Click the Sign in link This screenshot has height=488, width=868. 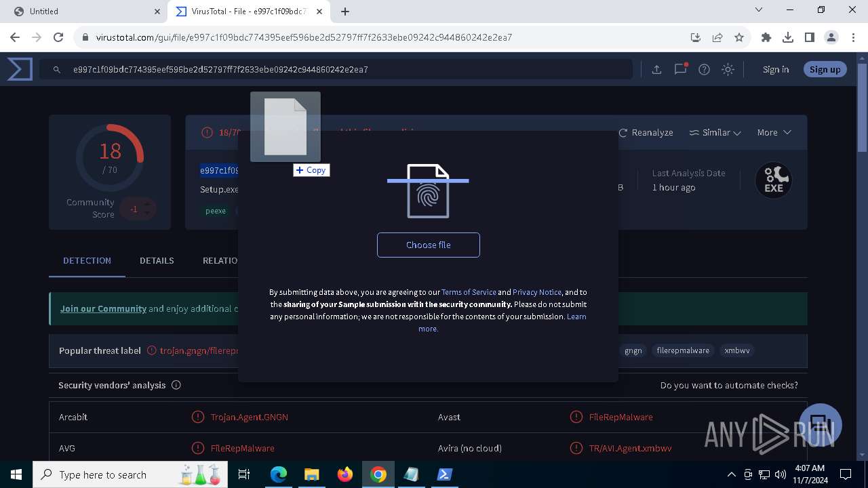776,69
